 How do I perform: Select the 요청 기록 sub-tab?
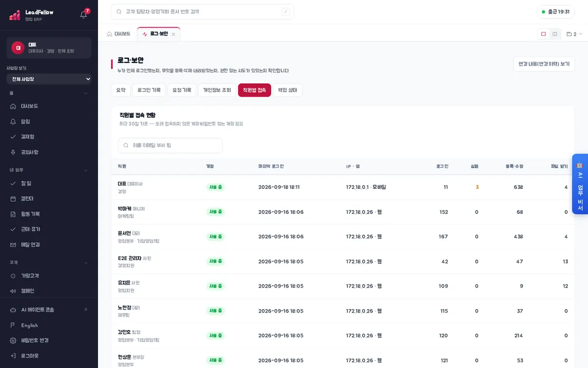pyautogui.click(x=182, y=90)
